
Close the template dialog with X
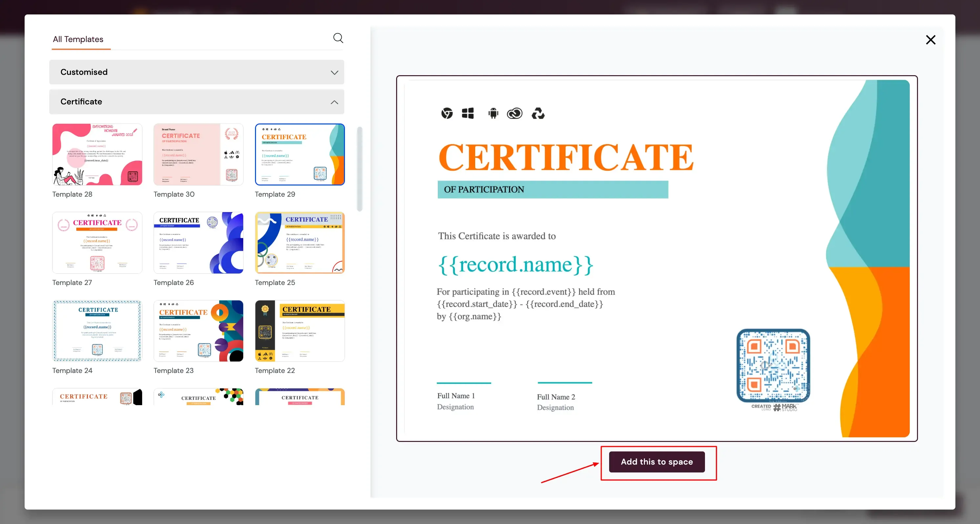tap(930, 40)
